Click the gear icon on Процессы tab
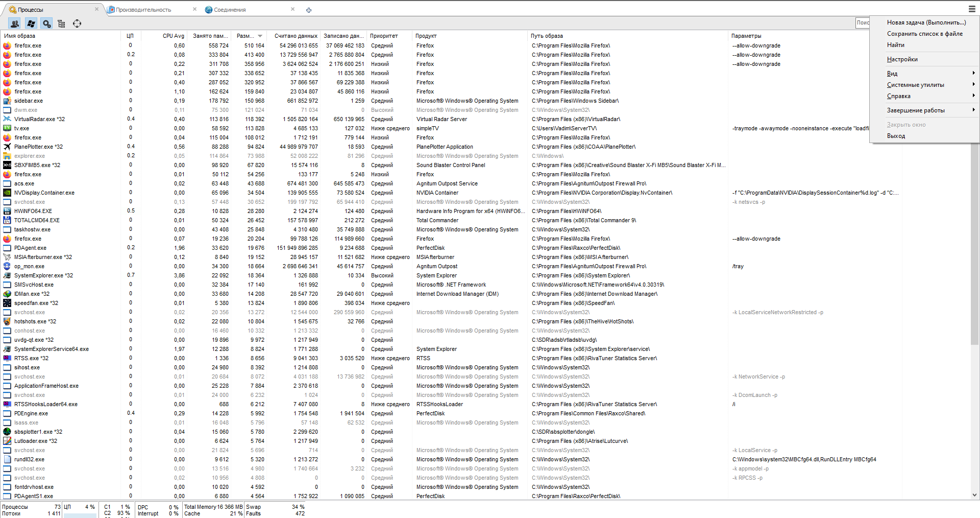This screenshot has width=980, height=518. [x=13, y=10]
